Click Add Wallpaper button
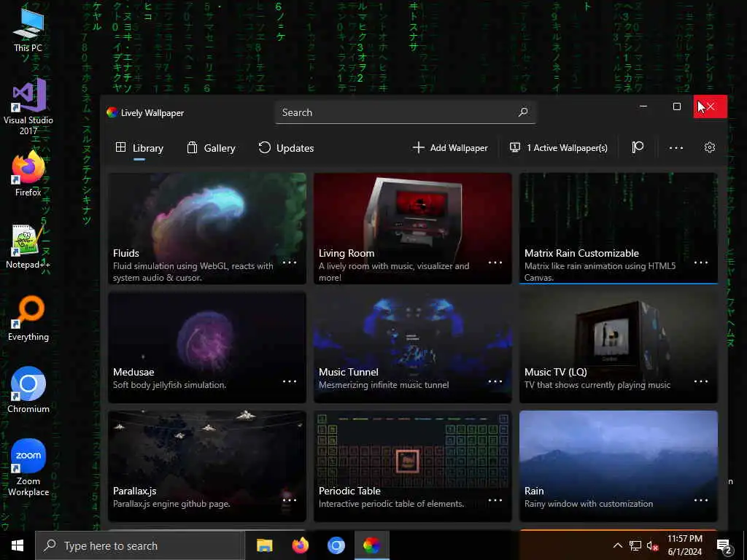Viewport: 747px width, 560px height. (x=450, y=147)
